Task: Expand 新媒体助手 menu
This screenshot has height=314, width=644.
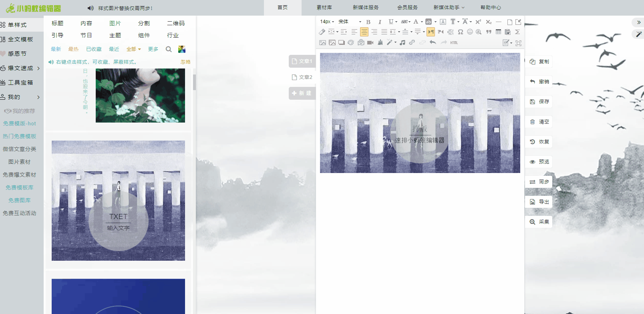Action: tap(449, 8)
